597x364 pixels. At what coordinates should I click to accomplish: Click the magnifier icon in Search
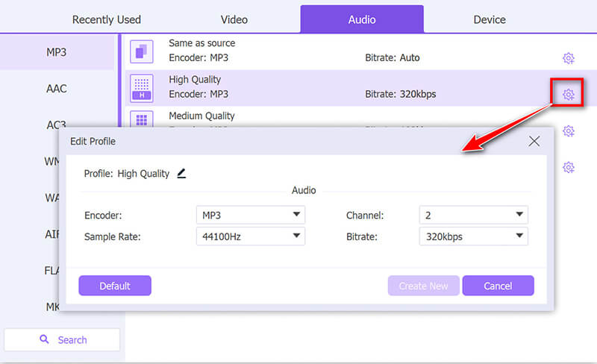pos(44,339)
